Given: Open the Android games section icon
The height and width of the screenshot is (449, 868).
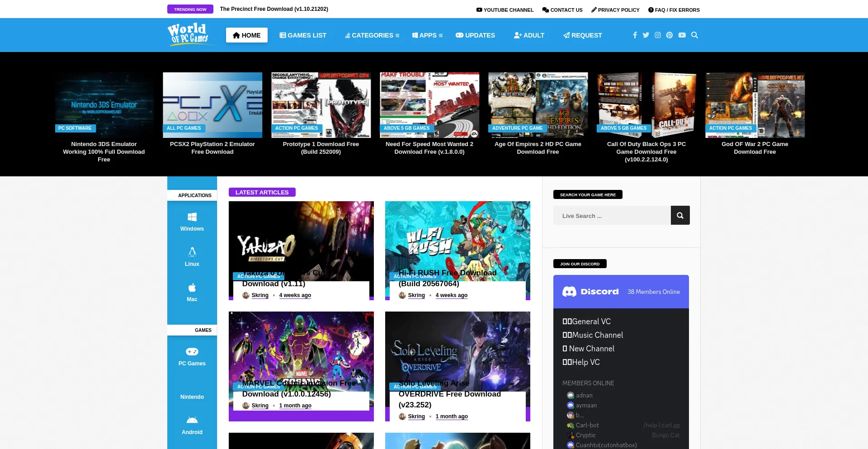Looking at the screenshot, I should (x=192, y=420).
